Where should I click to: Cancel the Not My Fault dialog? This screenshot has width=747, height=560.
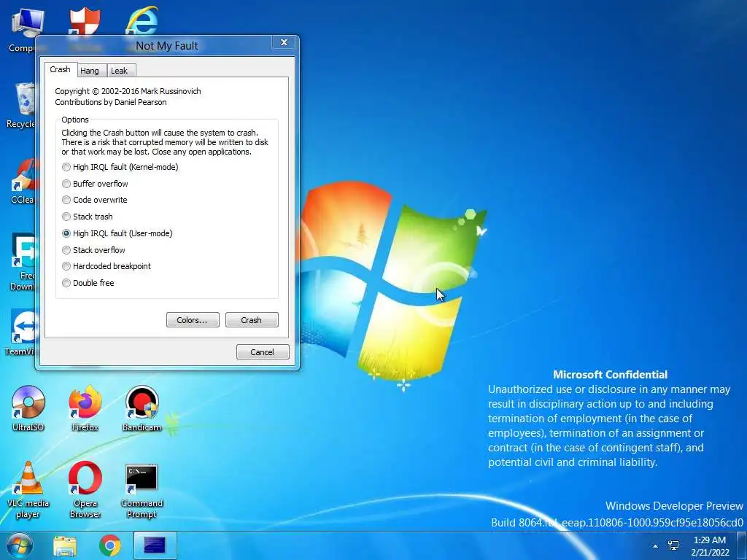263,352
